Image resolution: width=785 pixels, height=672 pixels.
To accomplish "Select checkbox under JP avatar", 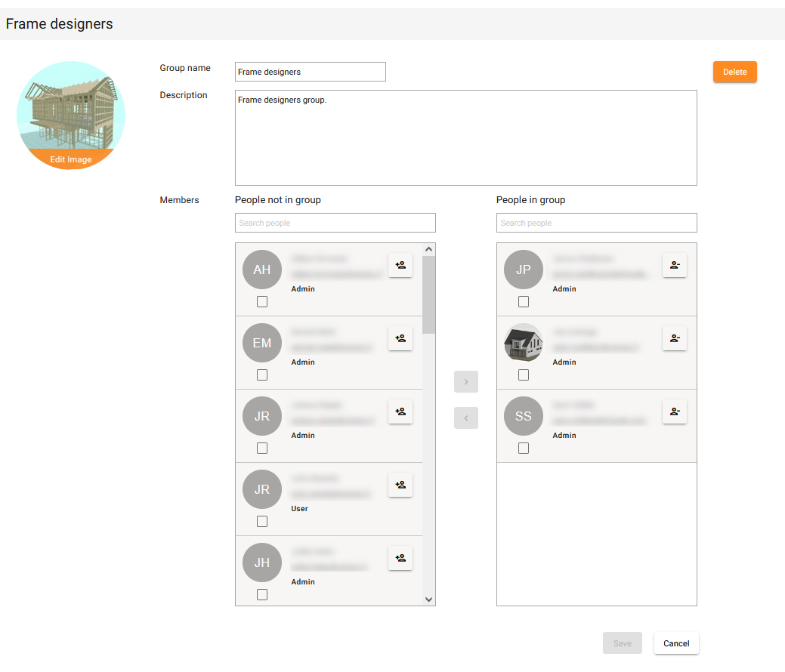I will tap(524, 302).
